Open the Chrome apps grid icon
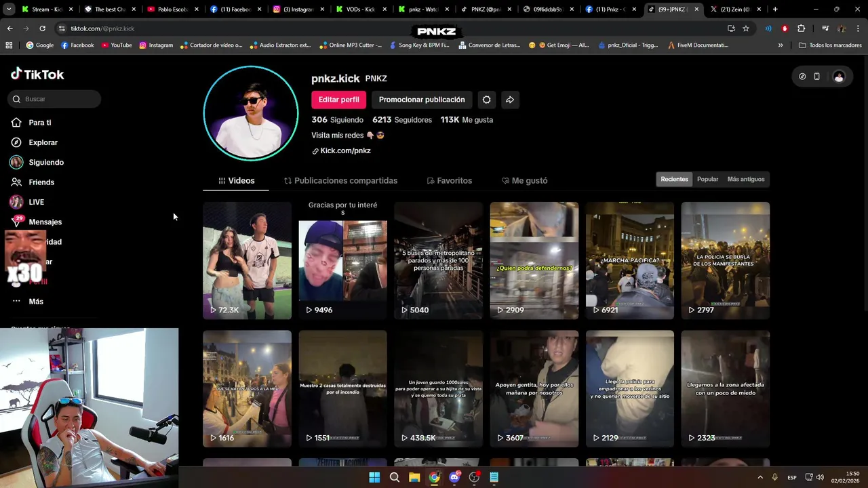 coord(9,45)
